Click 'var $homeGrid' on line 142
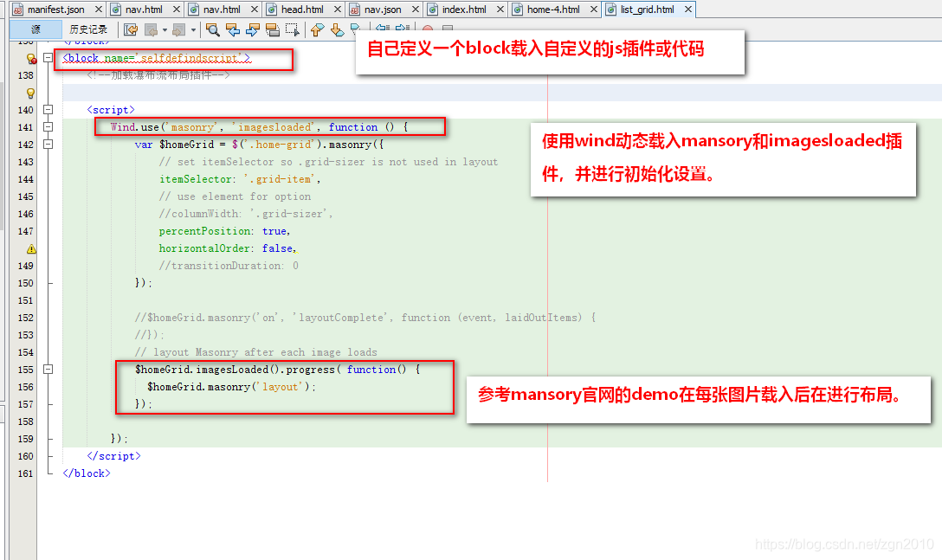Image resolution: width=942 pixels, height=560 pixels. tap(174, 145)
